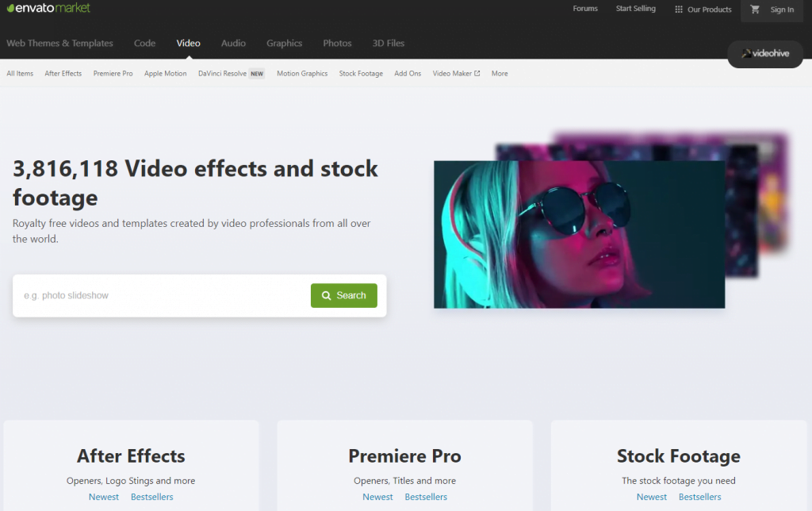Open DaVinci Resolve subcategory
The height and width of the screenshot is (511, 812).
coord(222,74)
